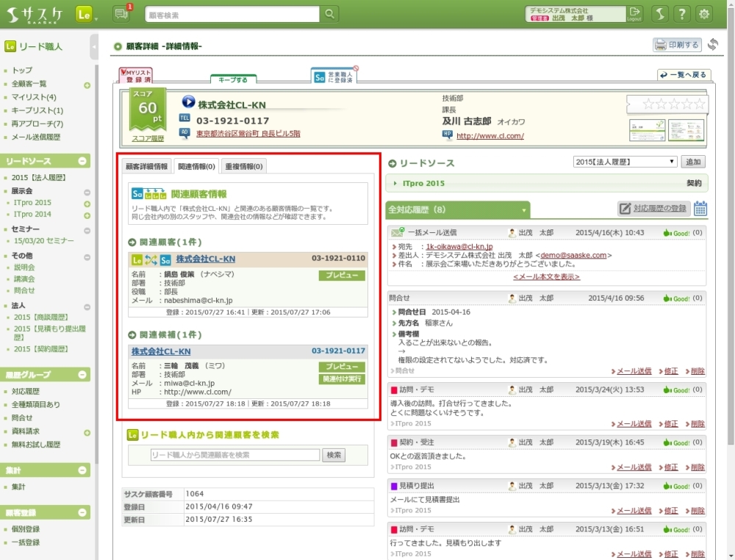Screen dimensions: 735x560
Task: Click the magnifier search icon in the header
Action: [x=329, y=14]
